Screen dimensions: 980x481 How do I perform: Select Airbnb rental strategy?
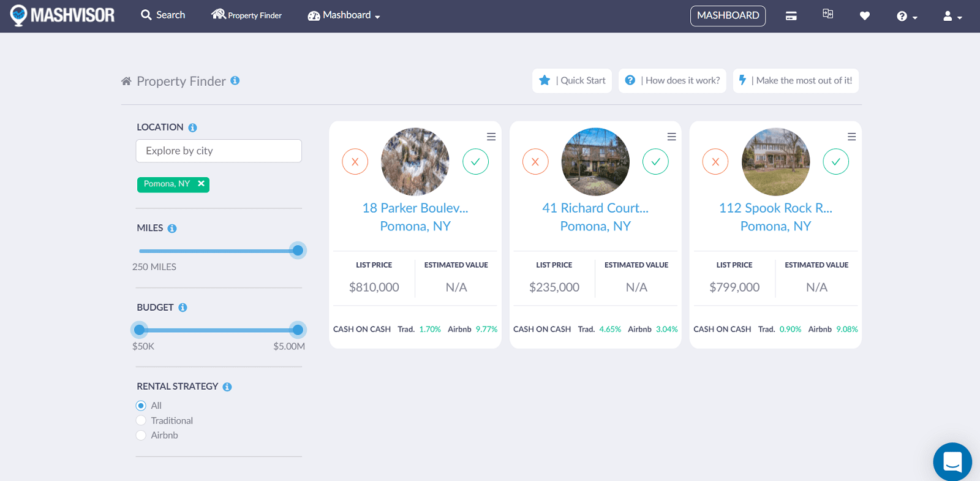click(141, 435)
